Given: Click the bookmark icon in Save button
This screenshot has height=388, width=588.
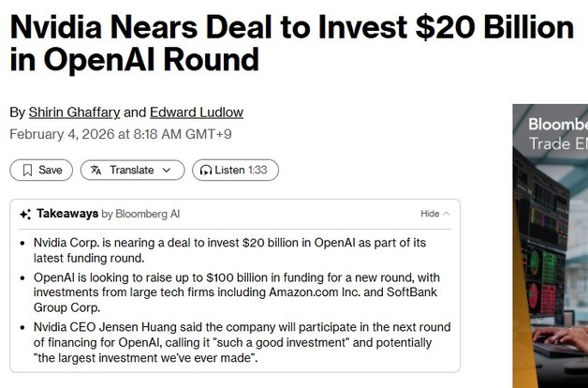Looking at the screenshot, I should coord(27,170).
